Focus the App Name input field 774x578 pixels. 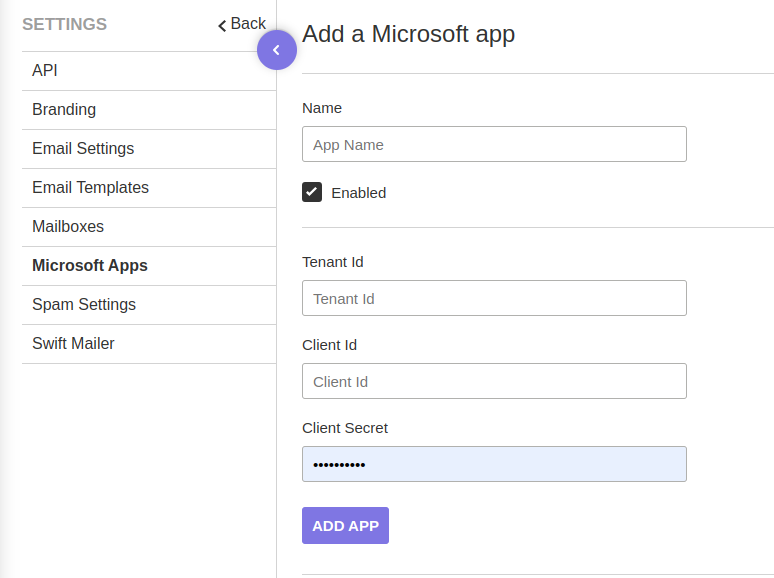click(x=494, y=144)
